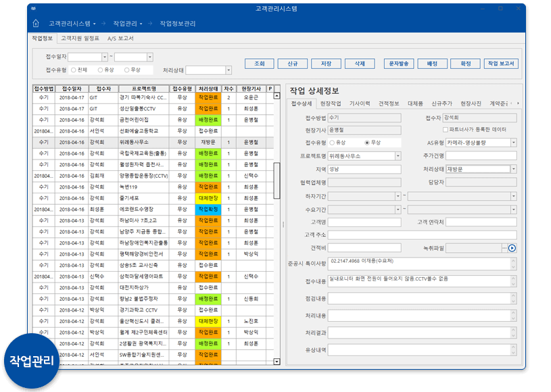This screenshot has width=551, height=392.
Task: Select the 무상 filter radio in search area
Action: (126, 70)
